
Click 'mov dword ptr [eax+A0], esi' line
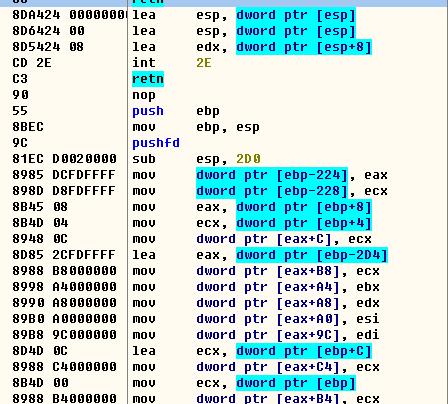[224, 319]
